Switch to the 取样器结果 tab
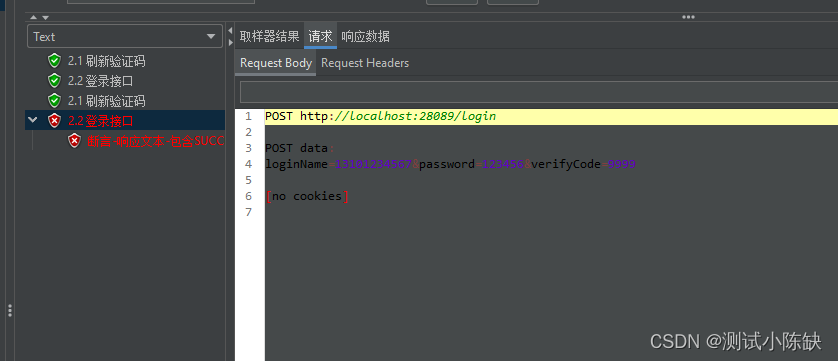838x361 pixels. coord(269,36)
